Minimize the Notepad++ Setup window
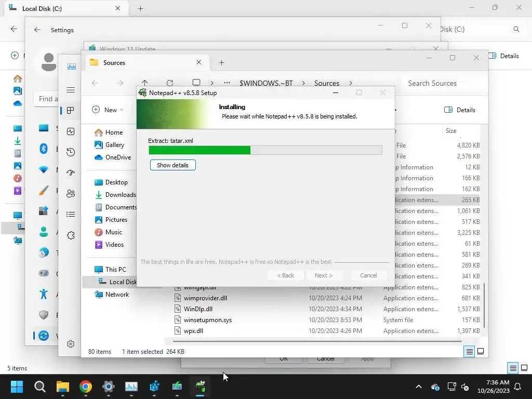This screenshot has height=399, width=532. coord(336,92)
